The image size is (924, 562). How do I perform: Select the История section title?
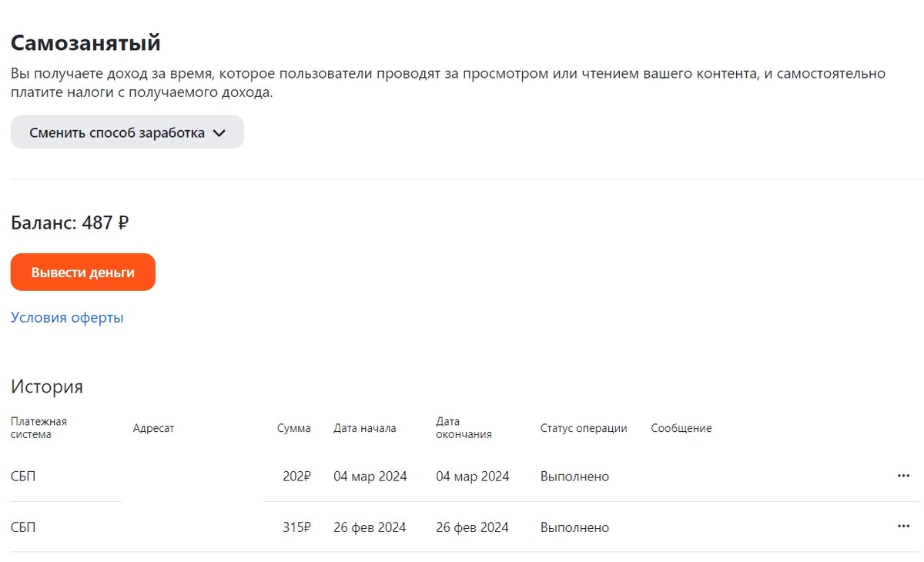(47, 386)
